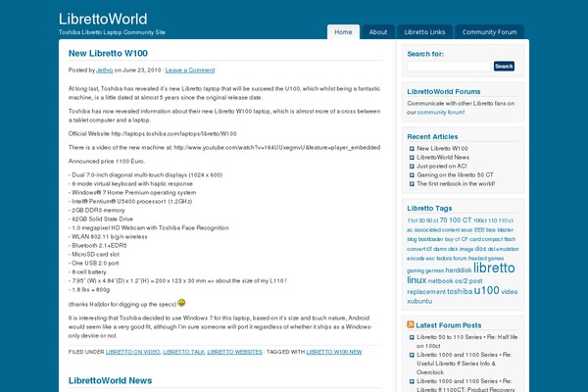Open the Libretto Links tab
The image size is (588, 392).
tap(424, 32)
